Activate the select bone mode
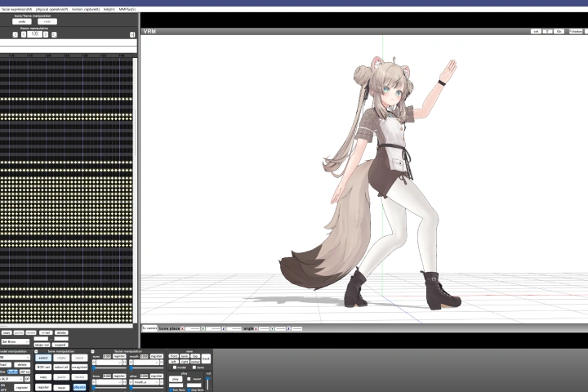This screenshot has height=392, width=588. tap(43, 358)
